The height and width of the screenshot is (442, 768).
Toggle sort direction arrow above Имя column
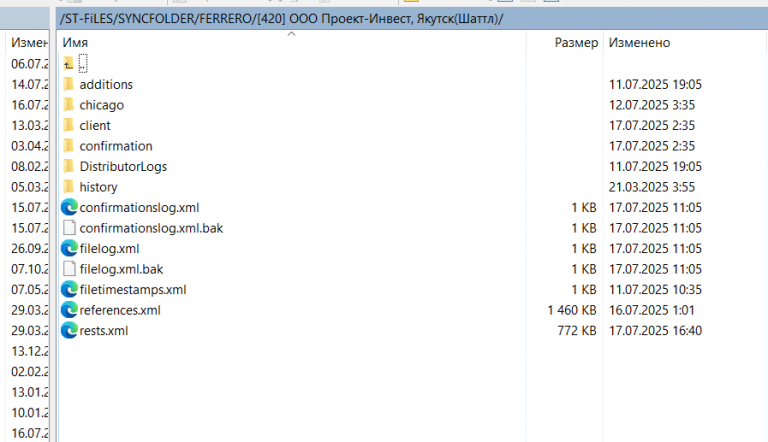click(291, 34)
